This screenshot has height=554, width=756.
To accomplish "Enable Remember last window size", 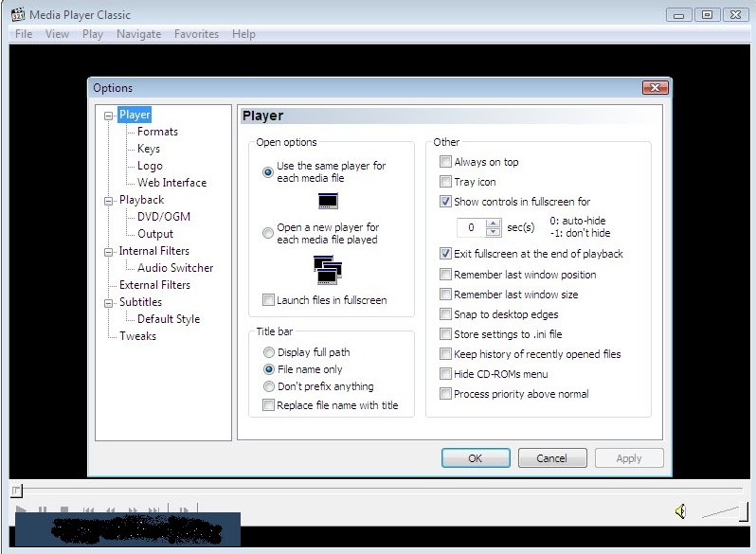I will tap(445, 295).
